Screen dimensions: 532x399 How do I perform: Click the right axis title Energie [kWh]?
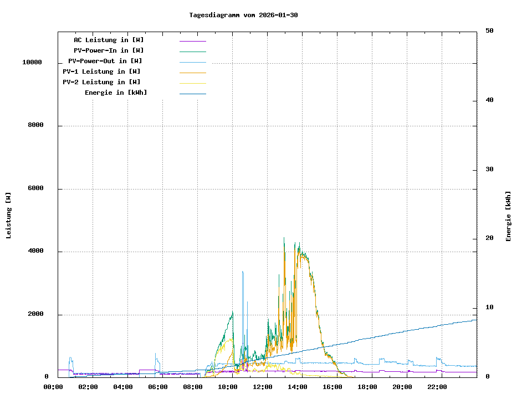508,216
